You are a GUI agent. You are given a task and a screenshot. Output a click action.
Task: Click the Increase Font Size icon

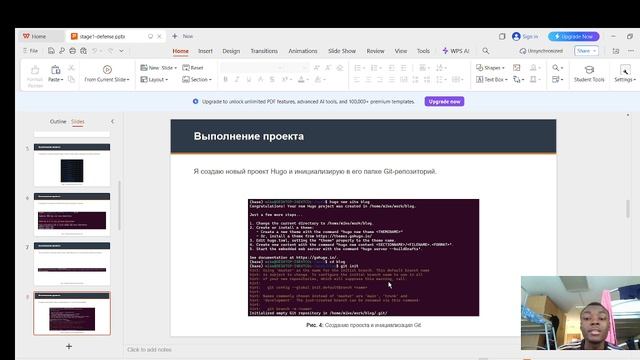tap(316, 68)
